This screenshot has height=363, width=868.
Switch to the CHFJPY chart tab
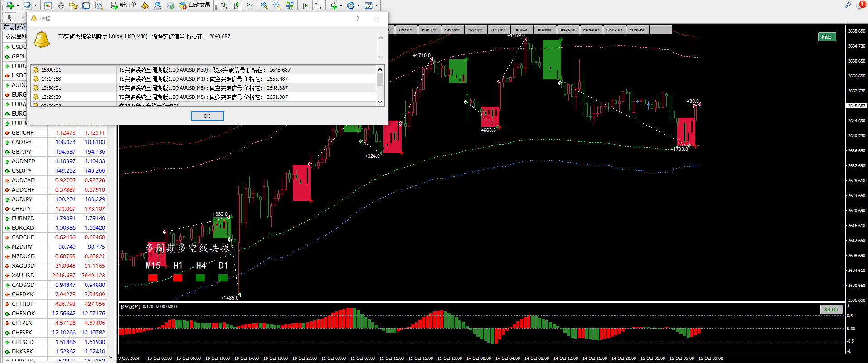click(406, 30)
